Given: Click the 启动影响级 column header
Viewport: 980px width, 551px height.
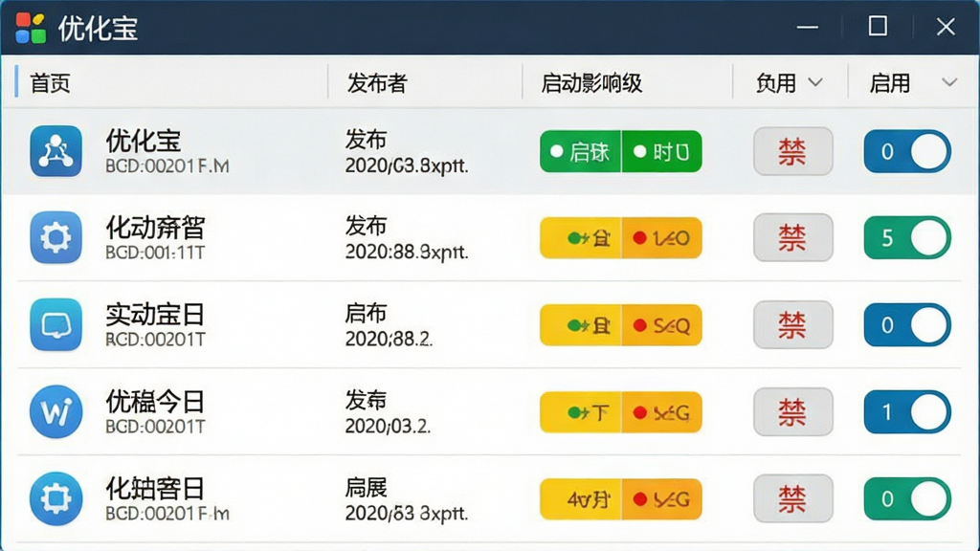Looking at the screenshot, I should point(591,83).
